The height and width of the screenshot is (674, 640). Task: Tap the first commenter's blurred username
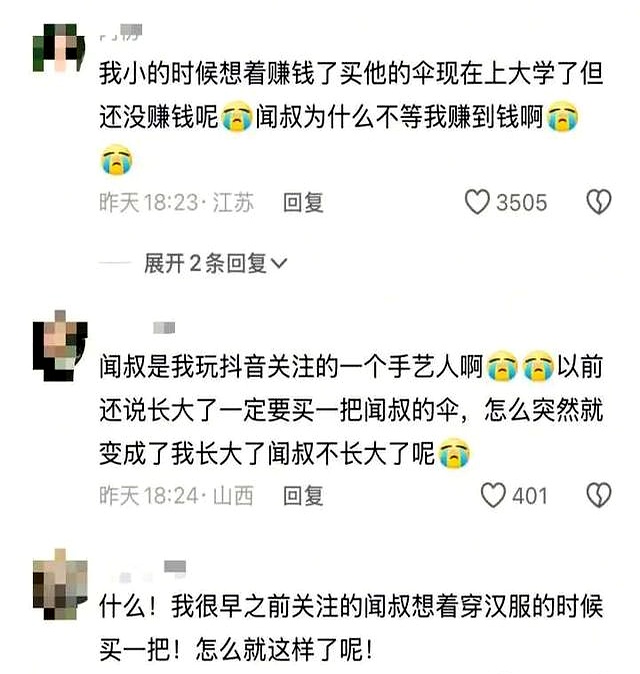click(121, 33)
